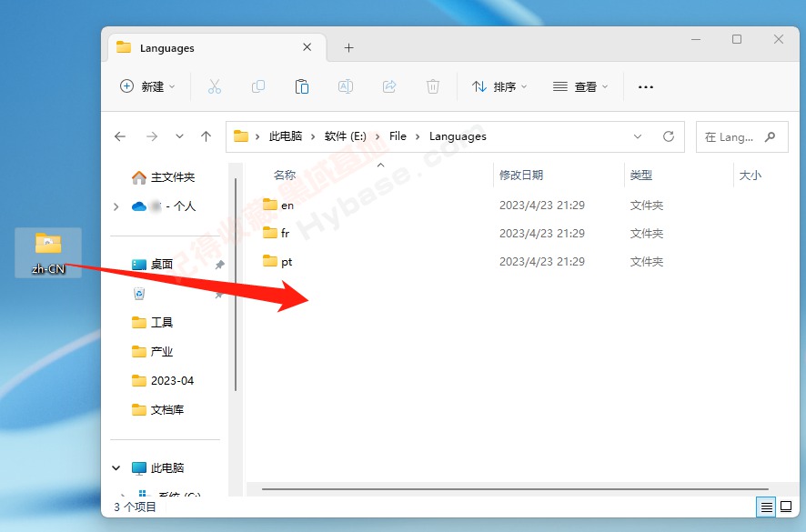
Task: Click the Delete trash can icon
Action: (x=433, y=87)
